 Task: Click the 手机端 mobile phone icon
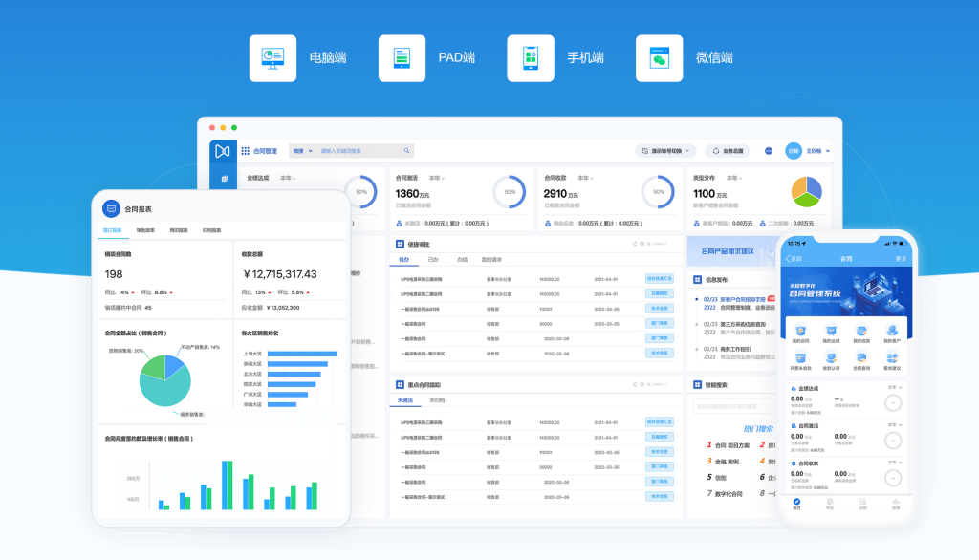click(531, 58)
